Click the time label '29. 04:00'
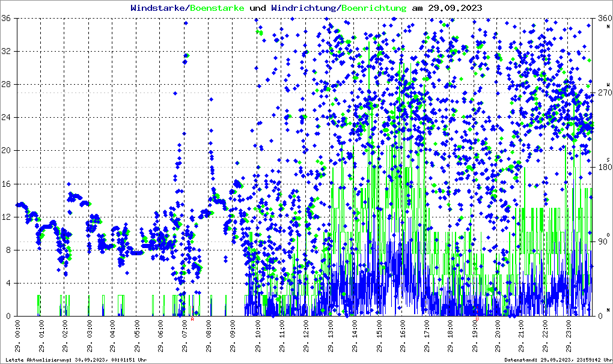This screenshot has height=364, width=613. (113, 336)
